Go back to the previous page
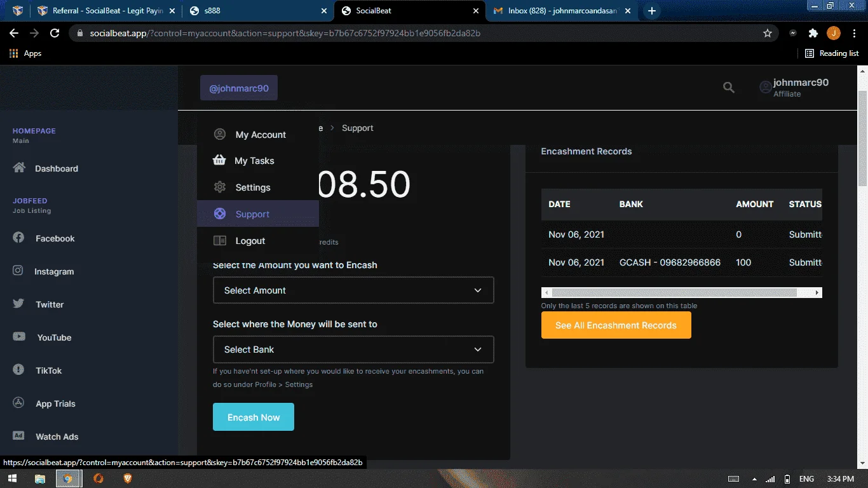Screen dimensions: 868x488 click(x=14, y=33)
